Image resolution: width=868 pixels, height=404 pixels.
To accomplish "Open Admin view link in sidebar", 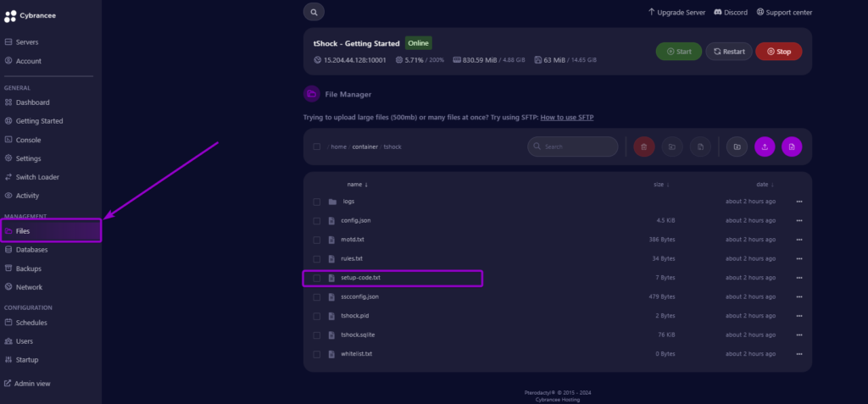I will (27, 384).
